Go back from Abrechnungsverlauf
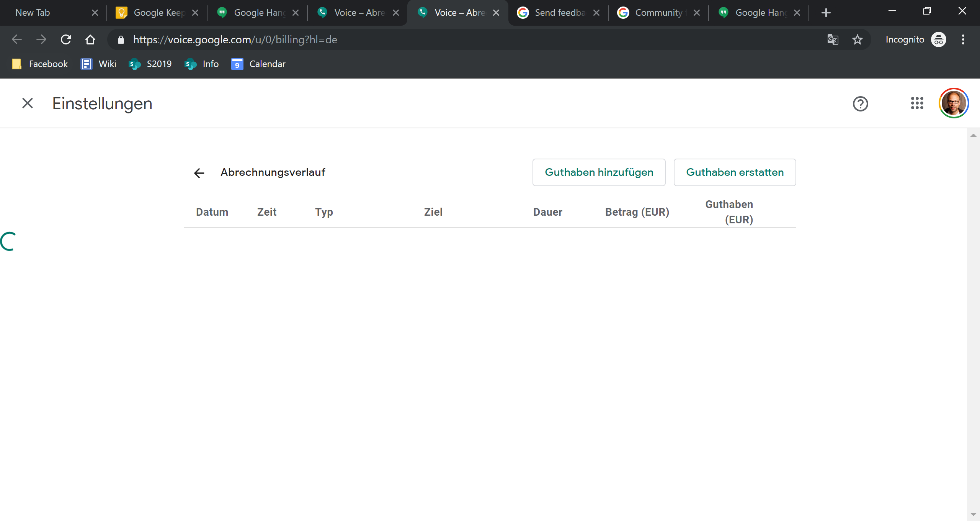The width and height of the screenshot is (980, 521). [x=199, y=173]
